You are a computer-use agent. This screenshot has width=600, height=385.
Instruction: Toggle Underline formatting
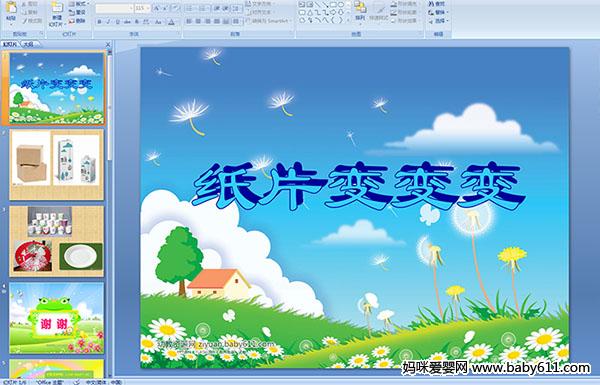(117, 22)
